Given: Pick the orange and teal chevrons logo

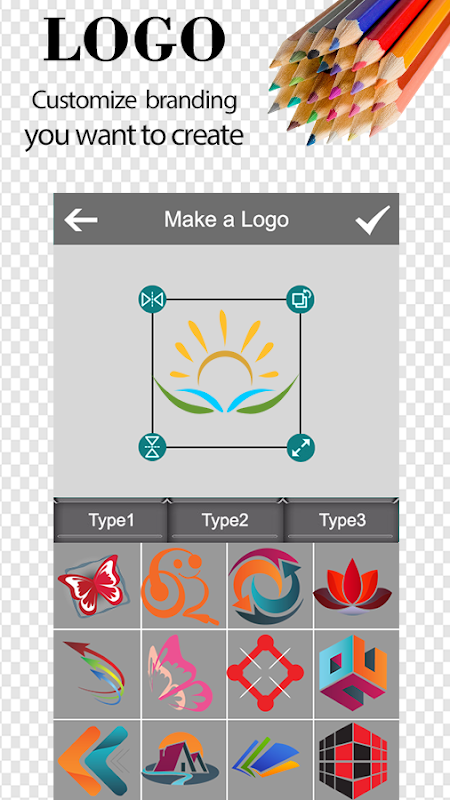Looking at the screenshot, I should tap(97, 760).
